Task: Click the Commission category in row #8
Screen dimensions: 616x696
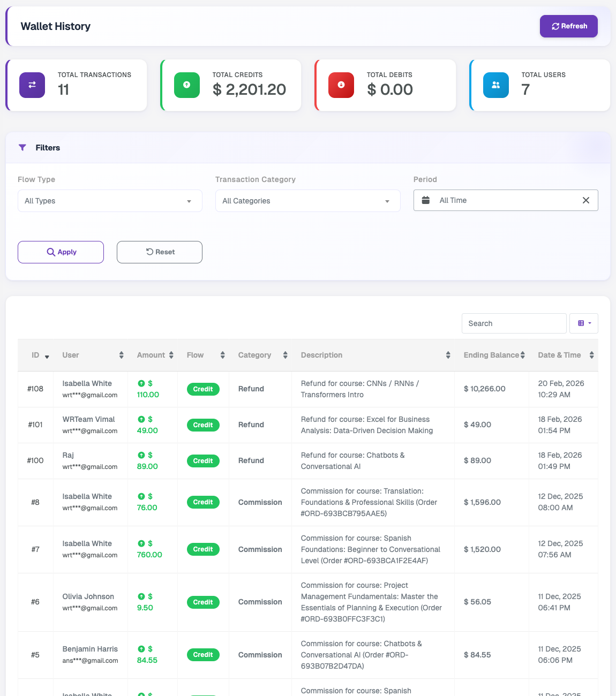Action: coord(260,502)
